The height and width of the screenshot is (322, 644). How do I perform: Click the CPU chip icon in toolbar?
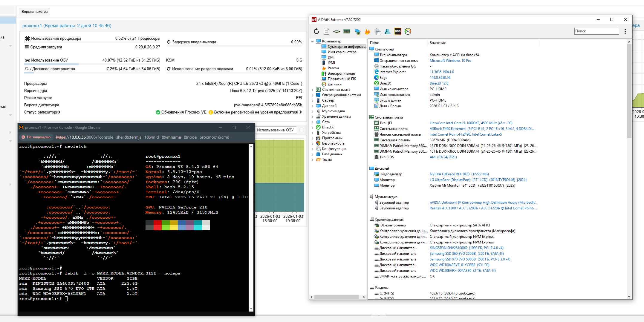(x=336, y=31)
